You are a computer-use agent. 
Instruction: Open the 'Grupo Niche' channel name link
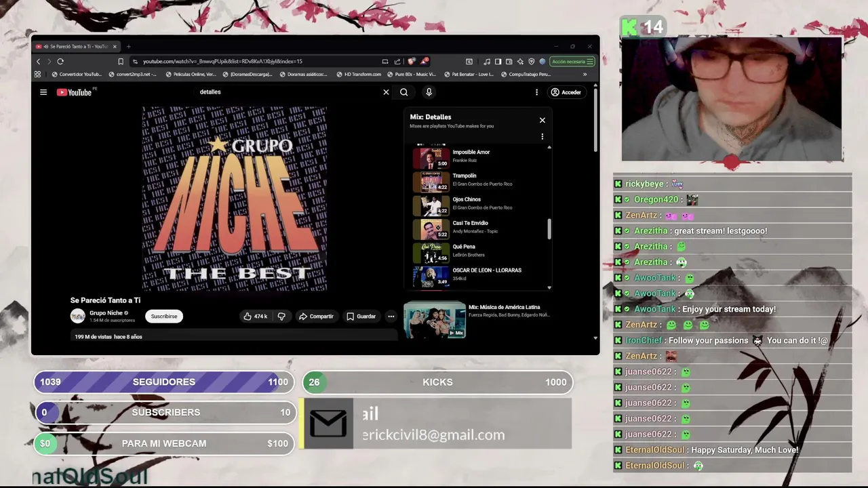coord(106,313)
